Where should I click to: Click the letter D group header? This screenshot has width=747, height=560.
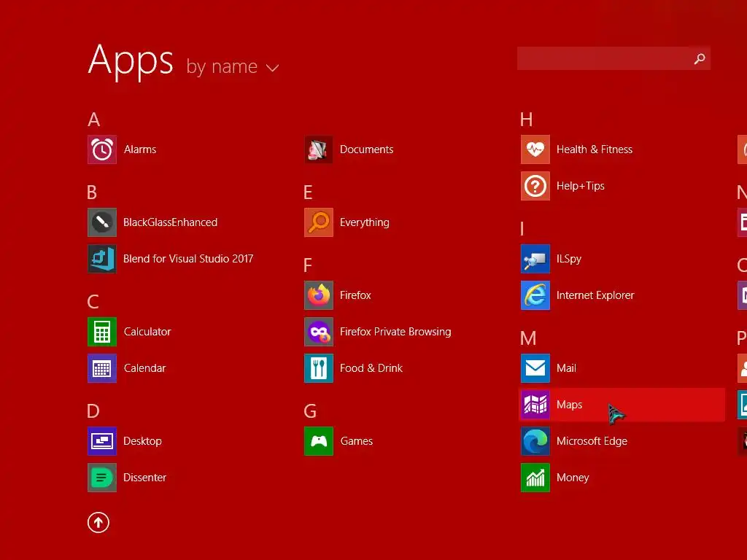pos(93,411)
